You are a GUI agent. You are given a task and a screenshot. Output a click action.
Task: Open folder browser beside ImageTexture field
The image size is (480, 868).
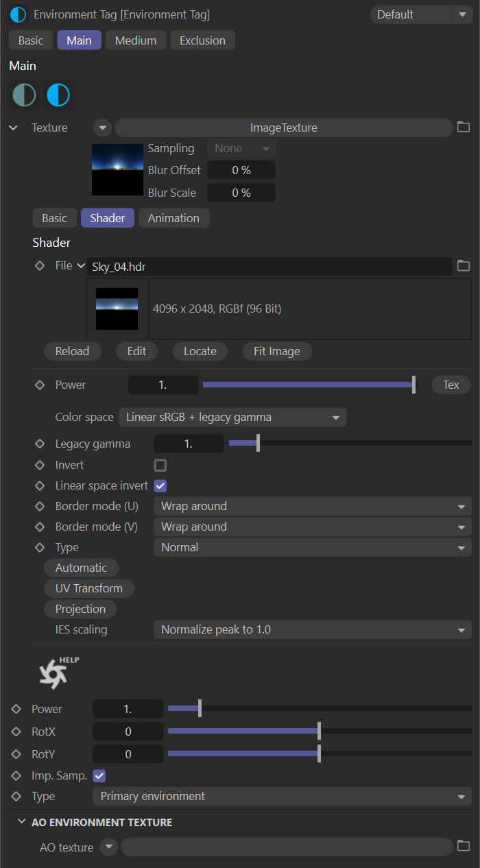click(x=464, y=128)
